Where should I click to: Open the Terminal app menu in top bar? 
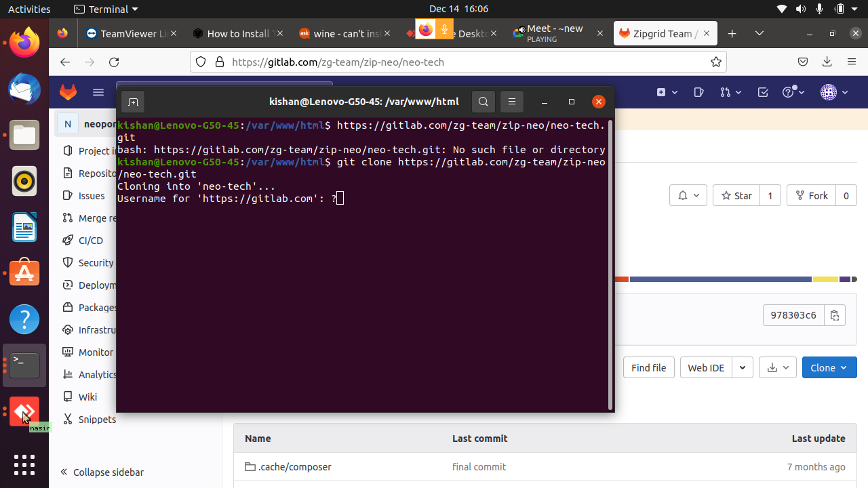pos(106,9)
